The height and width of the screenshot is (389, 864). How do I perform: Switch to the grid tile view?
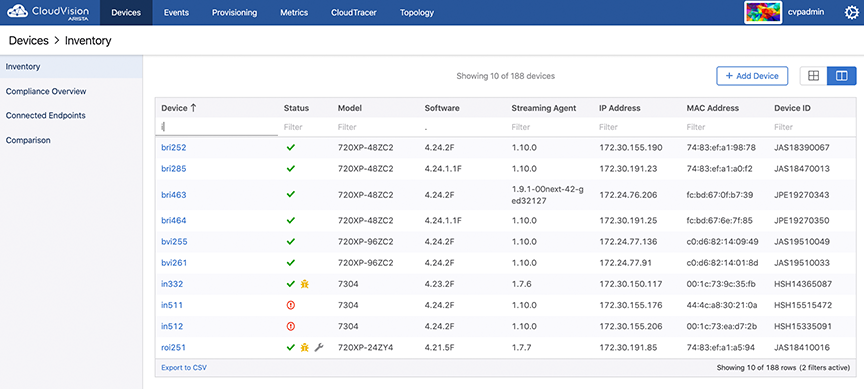[813, 76]
